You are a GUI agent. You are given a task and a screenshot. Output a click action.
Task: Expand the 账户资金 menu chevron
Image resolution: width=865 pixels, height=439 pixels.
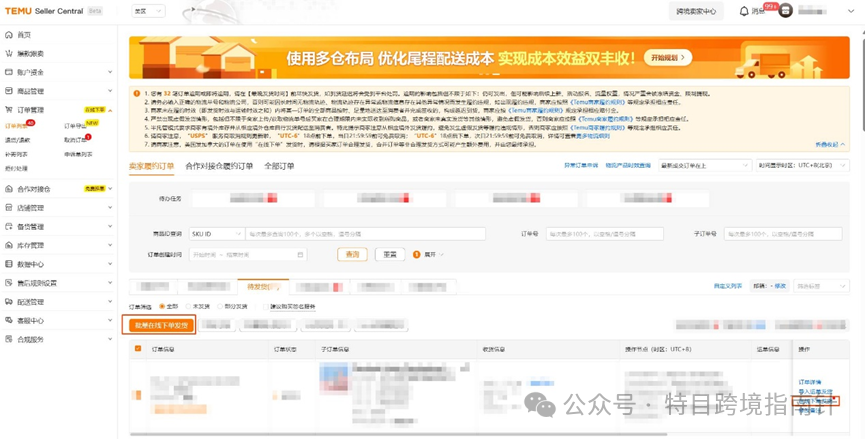(110, 72)
